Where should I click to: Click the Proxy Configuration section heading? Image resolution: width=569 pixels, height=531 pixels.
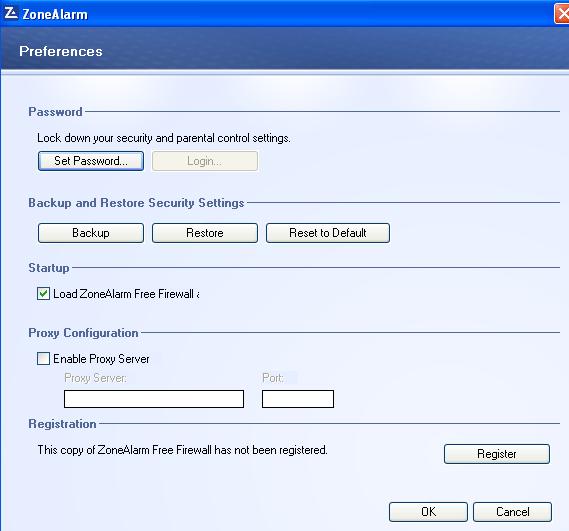coord(83,333)
